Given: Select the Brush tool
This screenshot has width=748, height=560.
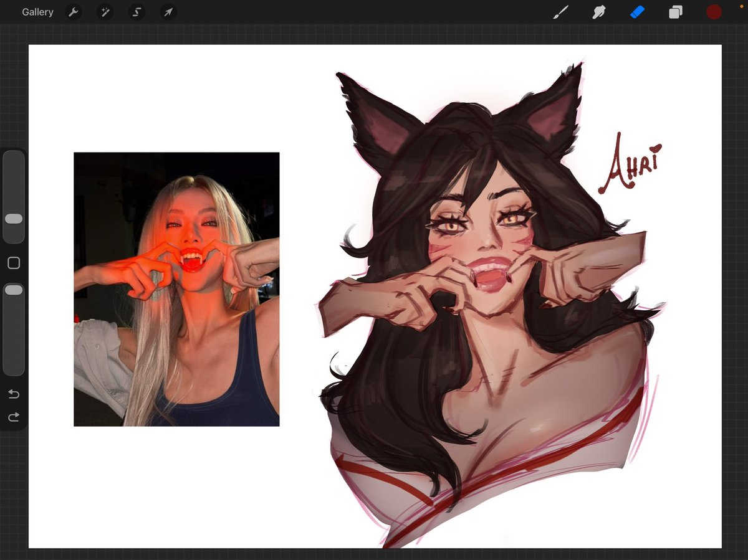Looking at the screenshot, I should click(561, 12).
